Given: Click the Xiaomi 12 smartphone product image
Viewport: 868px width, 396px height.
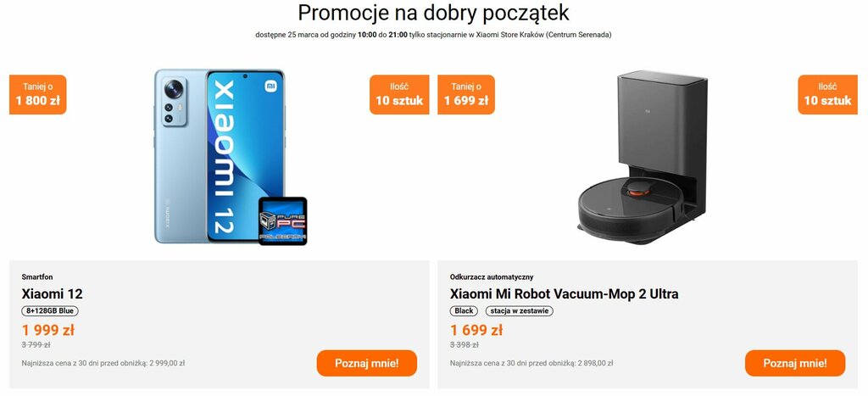Looking at the screenshot, I should tap(220, 156).
